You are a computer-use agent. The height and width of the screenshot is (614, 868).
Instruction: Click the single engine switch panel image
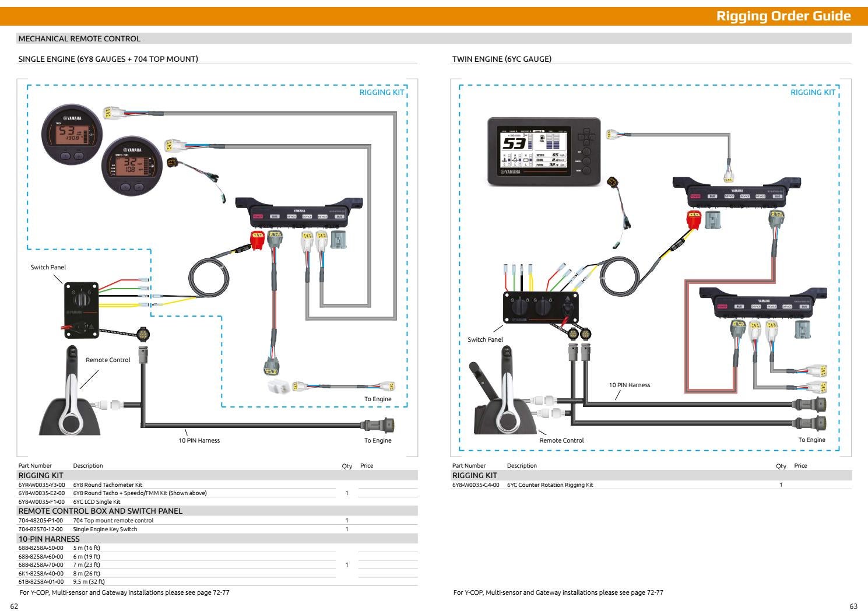[81, 310]
